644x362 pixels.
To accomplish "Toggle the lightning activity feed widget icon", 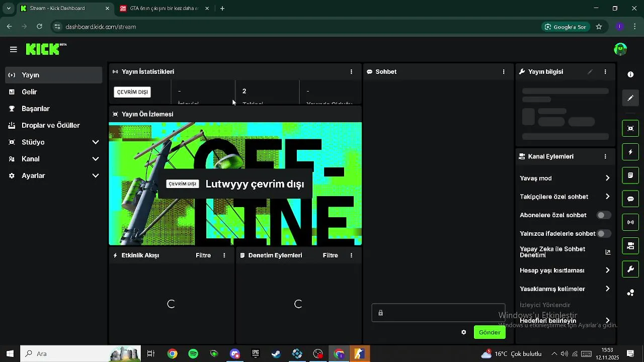I will pos(630,152).
